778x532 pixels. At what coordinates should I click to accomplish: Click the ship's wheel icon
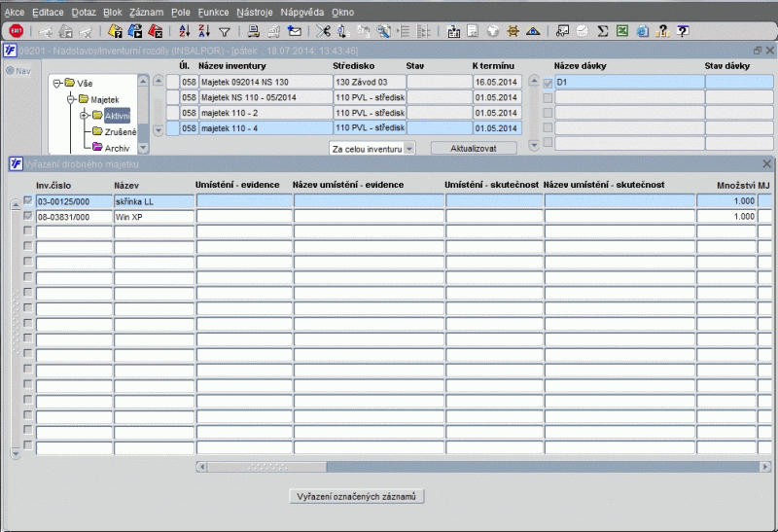coord(513,31)
